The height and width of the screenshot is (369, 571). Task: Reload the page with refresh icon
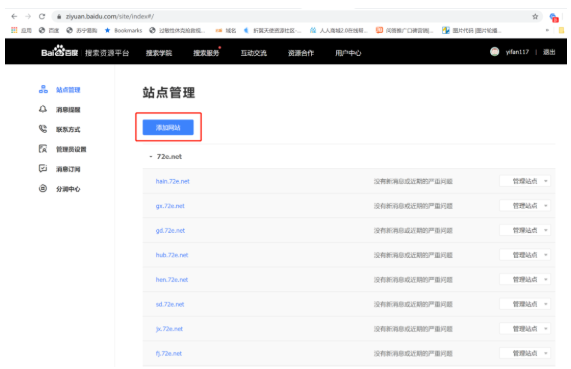[42, 16]
